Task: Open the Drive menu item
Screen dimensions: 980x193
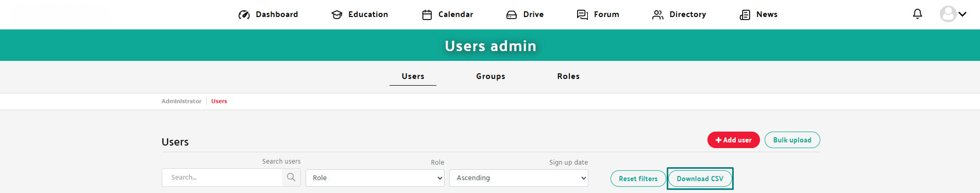Action: coord(533,14)
